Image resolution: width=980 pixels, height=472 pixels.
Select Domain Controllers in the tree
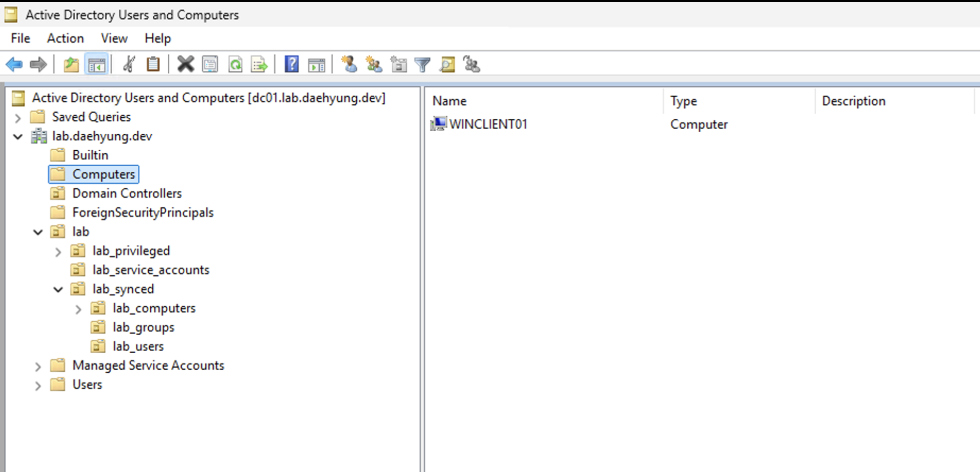(x=127, y=194)
